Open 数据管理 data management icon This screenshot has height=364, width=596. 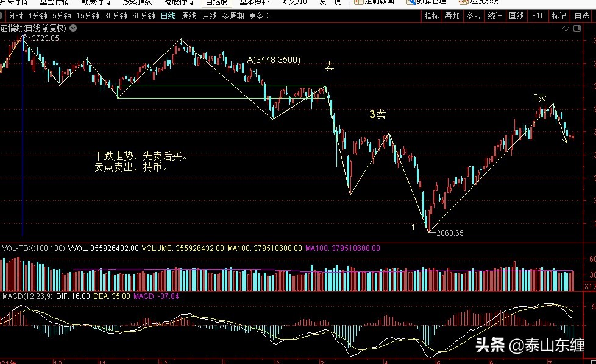tap(411, 2)
